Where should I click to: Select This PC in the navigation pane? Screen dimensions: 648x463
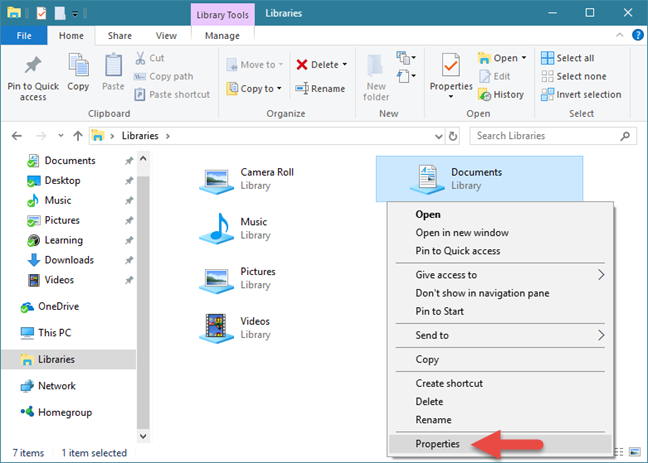(45, 333)
